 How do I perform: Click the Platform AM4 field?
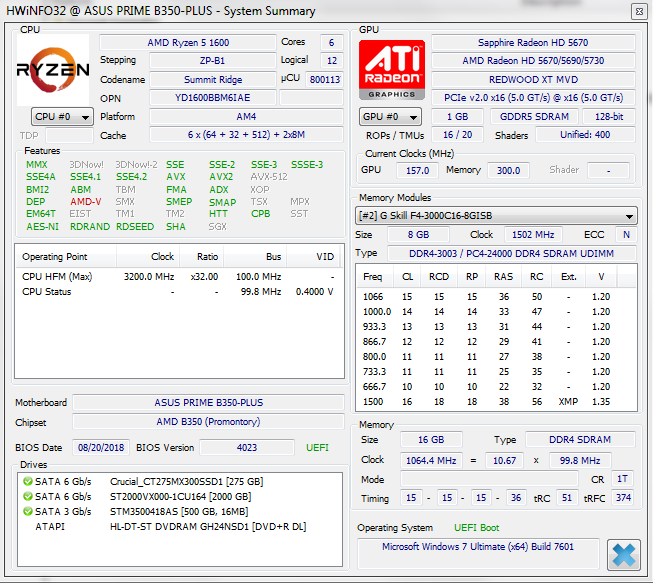tap(246, 117)
